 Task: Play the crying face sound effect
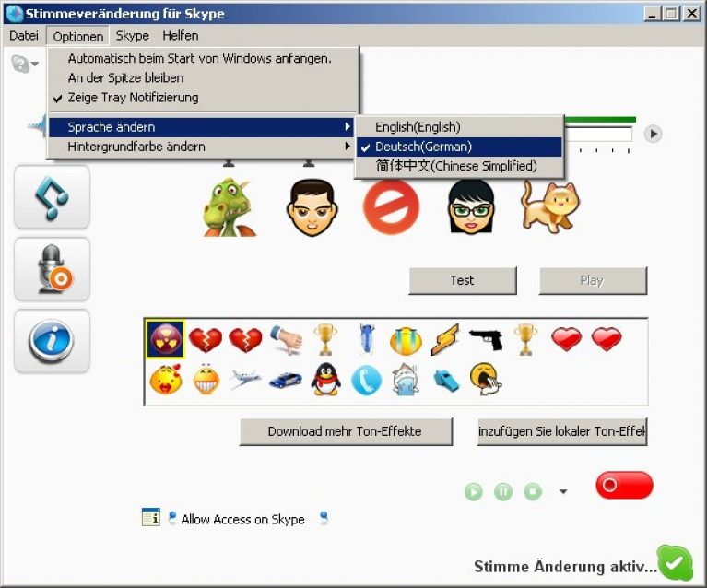[x=406, y=340]
